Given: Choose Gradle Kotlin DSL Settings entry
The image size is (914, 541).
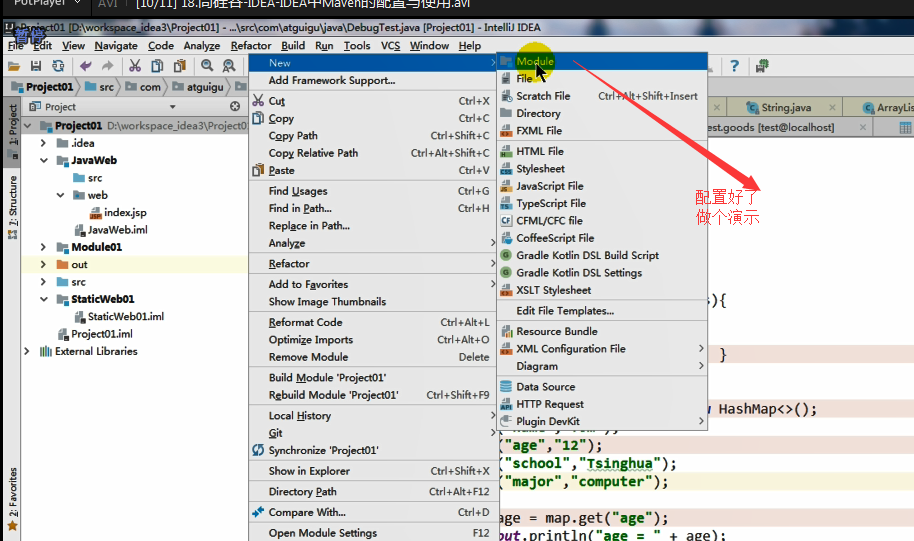Looking at the screenshot, I should point(602,273).
